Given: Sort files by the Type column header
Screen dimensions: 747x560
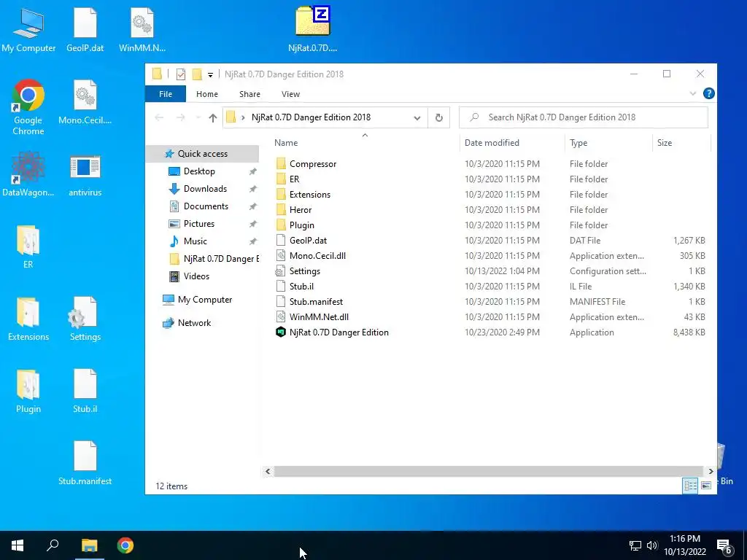Looking at the screenshot, I should [578, 143].
